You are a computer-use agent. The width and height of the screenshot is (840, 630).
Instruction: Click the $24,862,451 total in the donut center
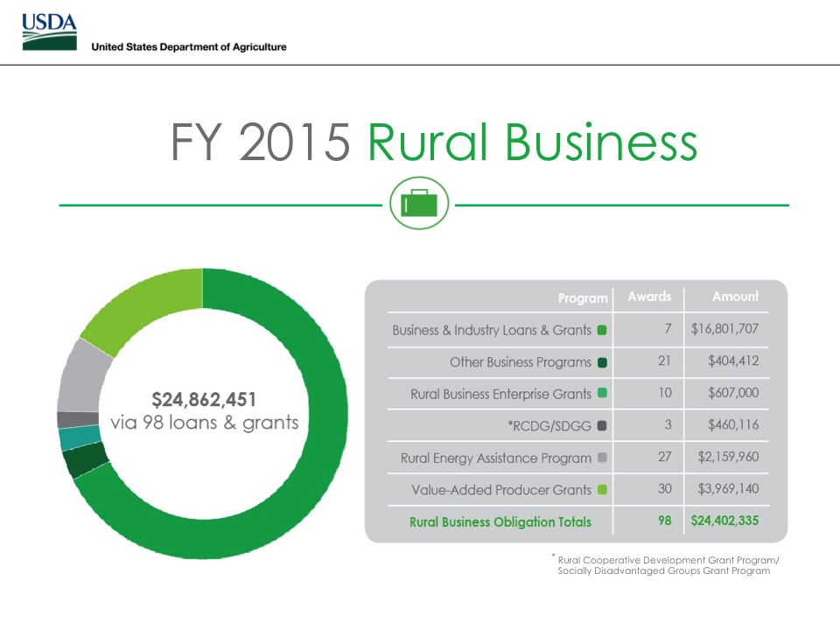click(x=204, y=400)
